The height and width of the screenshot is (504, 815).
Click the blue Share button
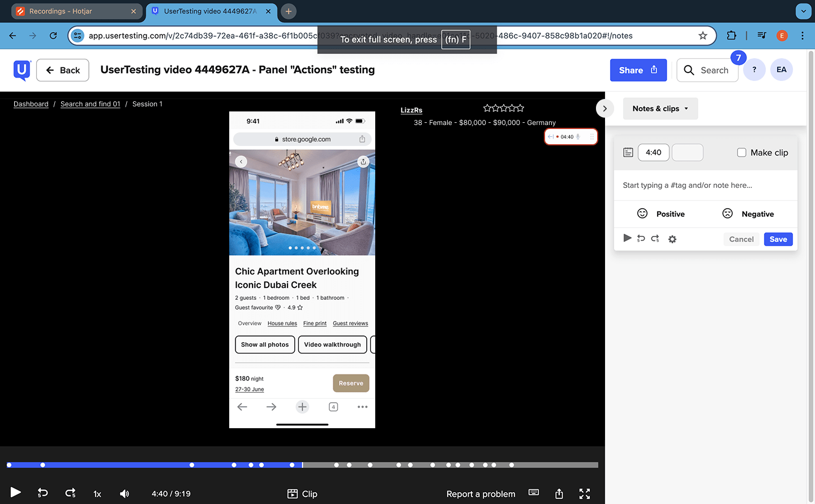[638, 70]
